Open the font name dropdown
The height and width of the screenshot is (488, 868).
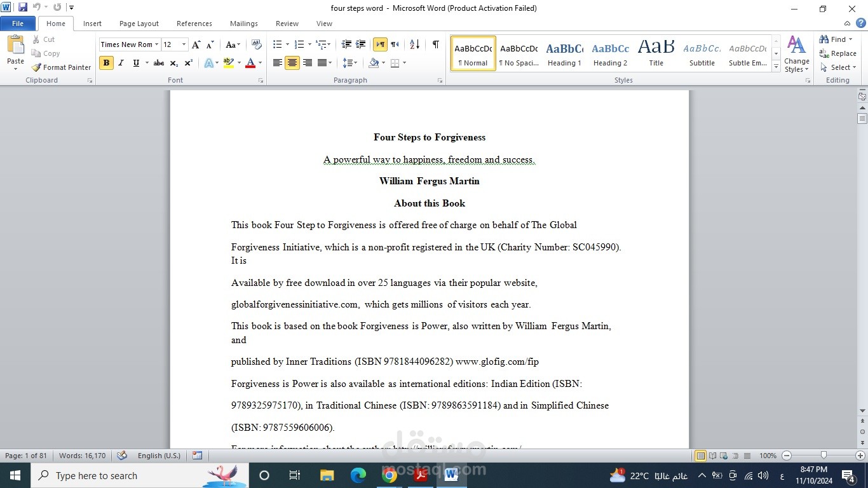[156, 44]
